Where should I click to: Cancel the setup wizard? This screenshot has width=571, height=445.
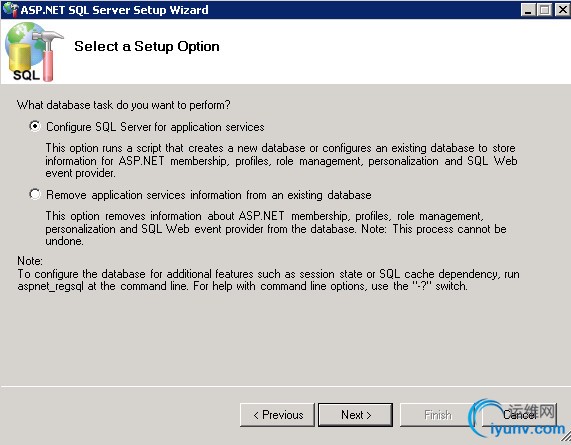519,415
